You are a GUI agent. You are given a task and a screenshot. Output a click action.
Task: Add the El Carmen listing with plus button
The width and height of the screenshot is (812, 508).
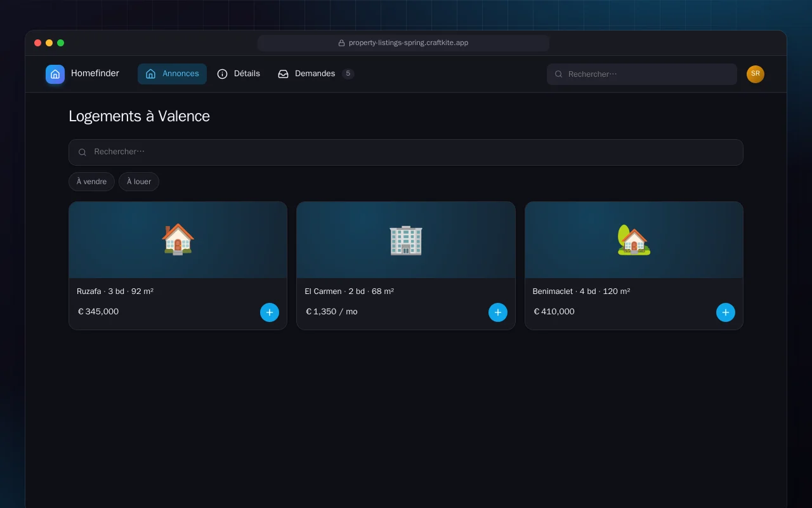pyautogui.click(x=498, y=312)
